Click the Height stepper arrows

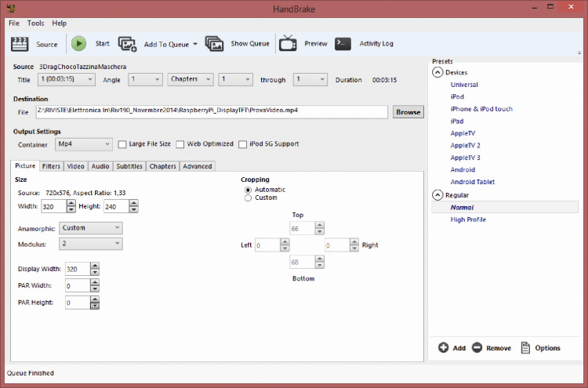[133, 206]
